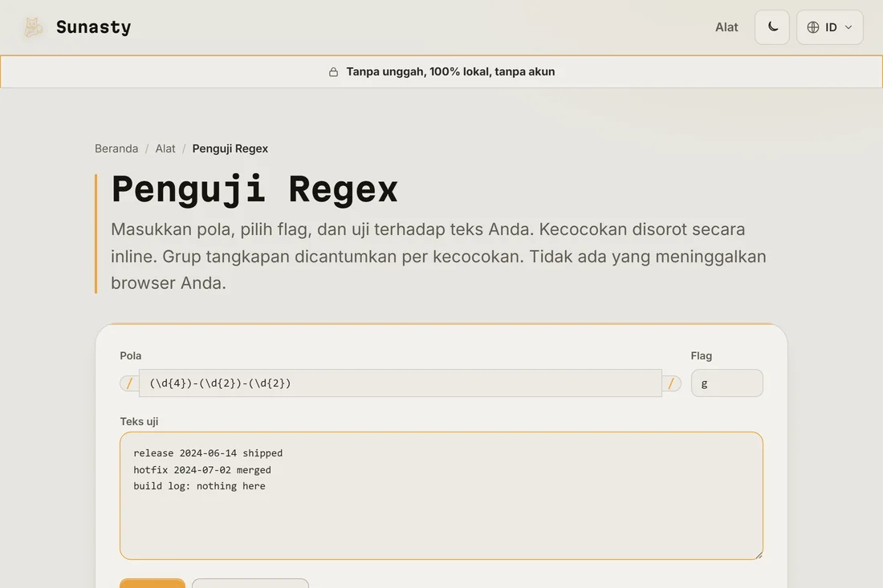This screenshot has width=883, height=588.
Task: Grab the textarea resize handle corner
Action: [x=759, y=555]
